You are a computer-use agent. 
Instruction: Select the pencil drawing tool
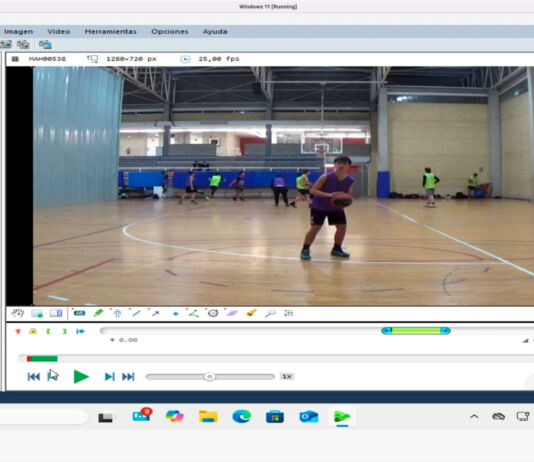98,313
